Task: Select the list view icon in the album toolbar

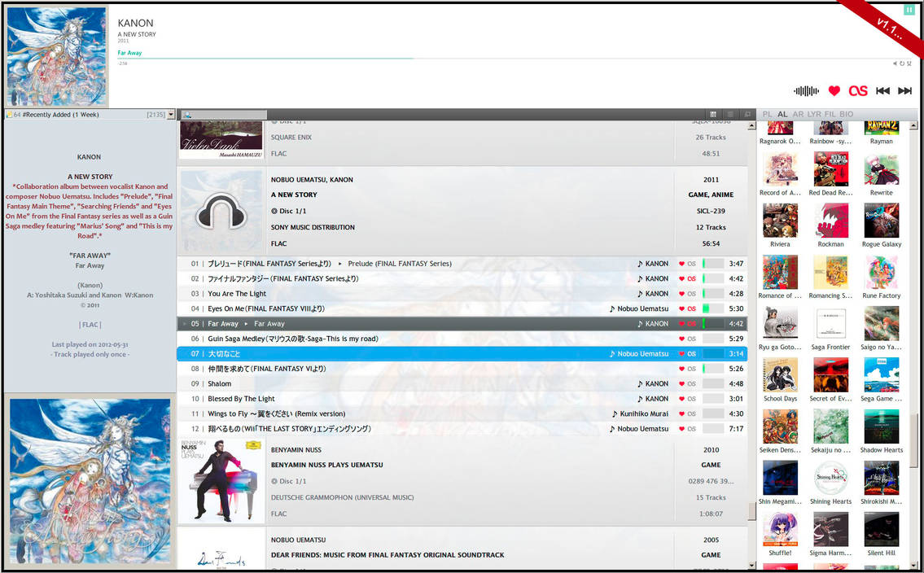Action: pos(730,114)
